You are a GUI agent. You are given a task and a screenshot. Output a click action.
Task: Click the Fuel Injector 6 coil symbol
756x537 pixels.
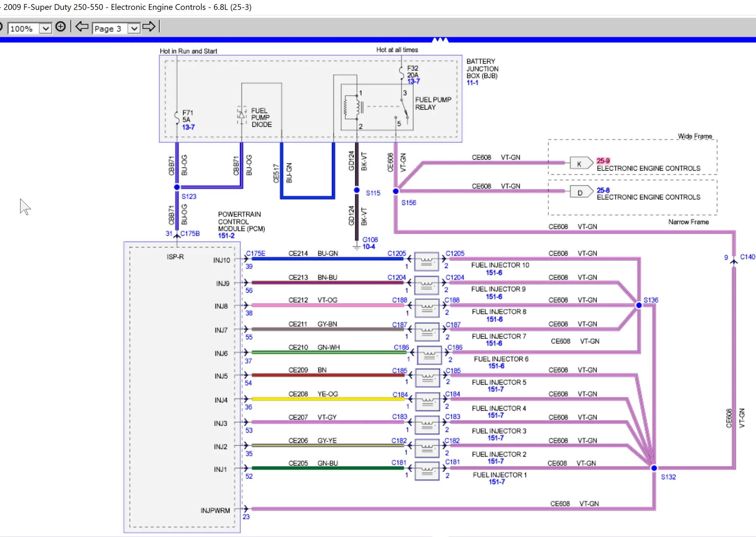pos(429,355)
